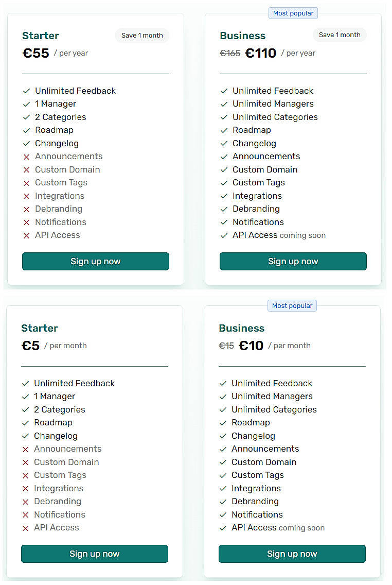Sign up now for the monthly Starter plan
Image resolution: width=392 pixels, height=585 pixels.
tap(94, 554)
